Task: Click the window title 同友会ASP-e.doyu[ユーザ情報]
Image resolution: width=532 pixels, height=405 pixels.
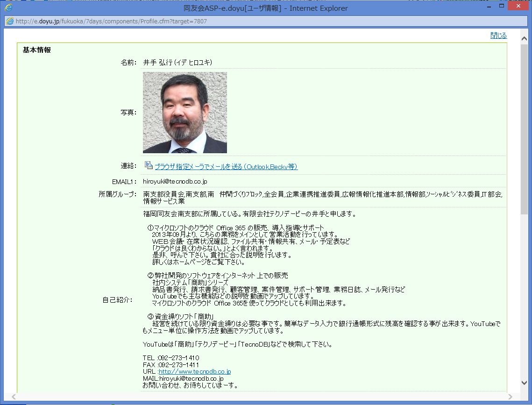Action: (233, 8)
